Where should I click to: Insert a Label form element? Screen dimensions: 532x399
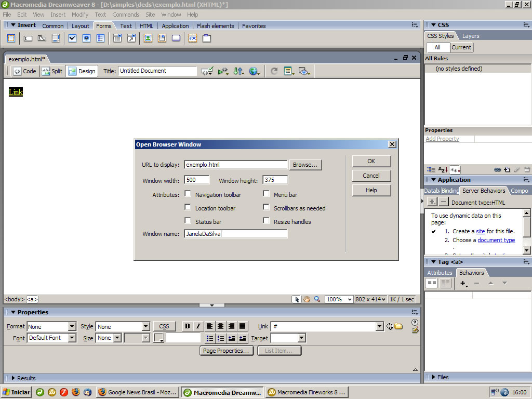[x=193, y=38]
